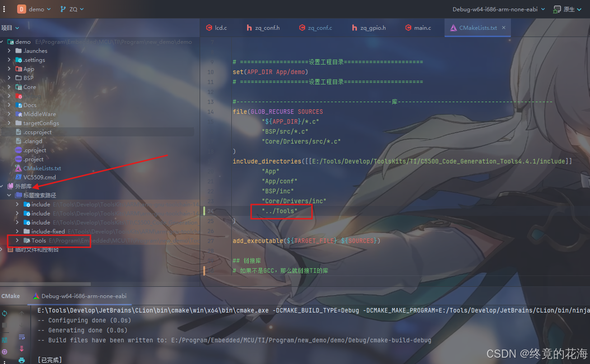
Task: Reload the CMake project
Action: 5,313
